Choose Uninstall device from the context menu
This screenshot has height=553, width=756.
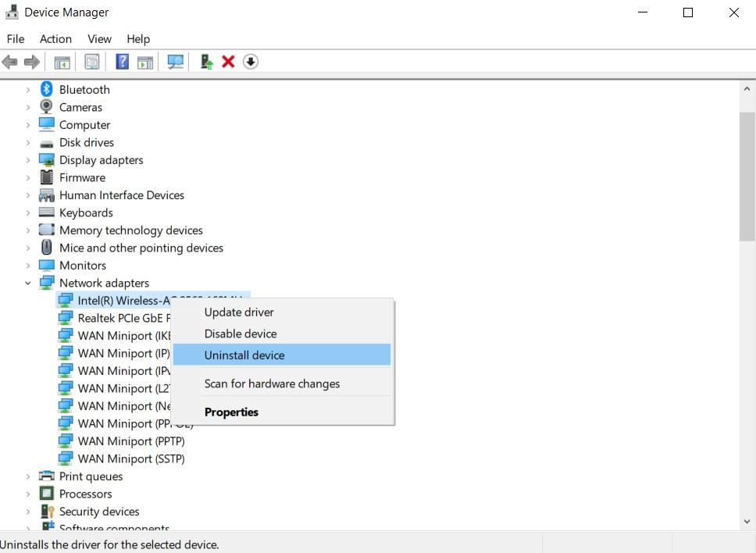coord(244,355)
